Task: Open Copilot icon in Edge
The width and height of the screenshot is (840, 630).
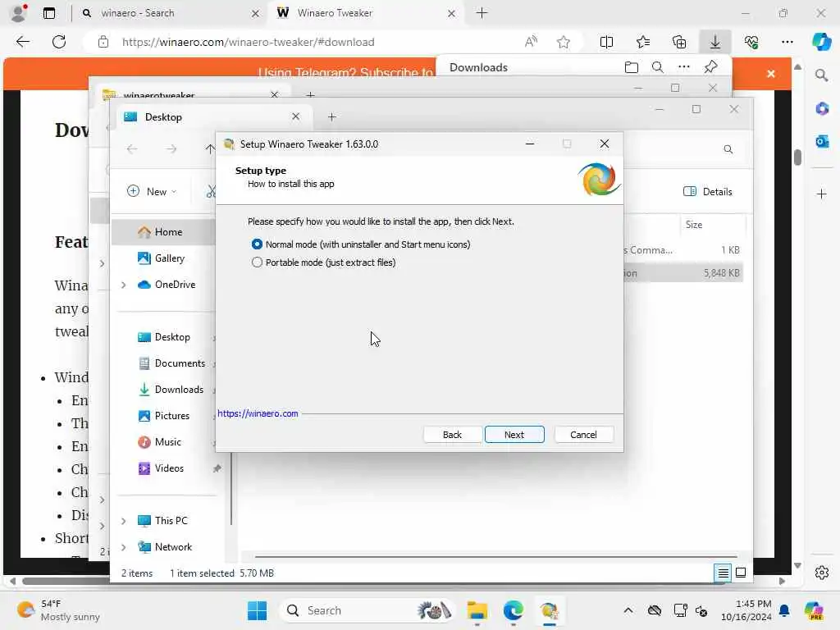Action: (x=821, y=42)
